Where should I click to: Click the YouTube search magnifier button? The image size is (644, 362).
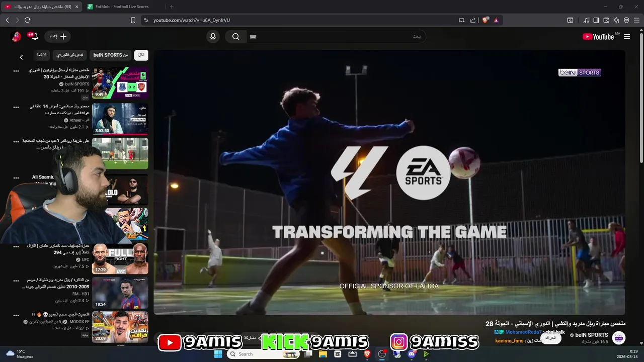point(235,36)
